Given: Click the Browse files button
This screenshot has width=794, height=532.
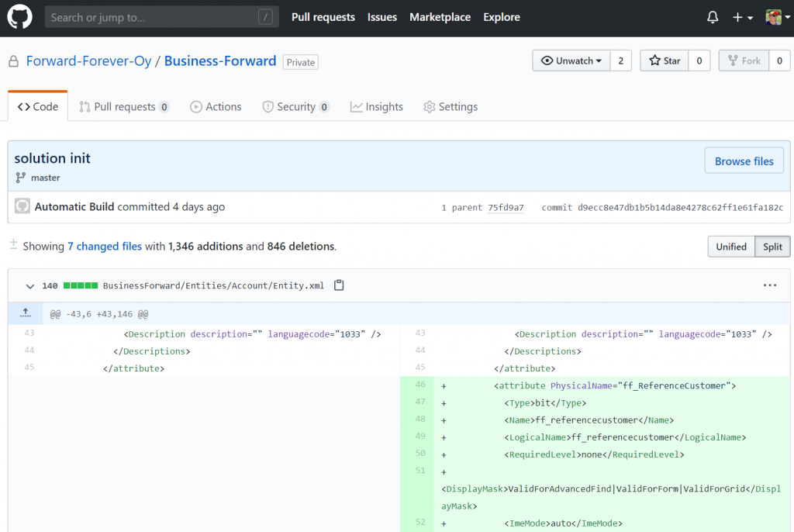Looking at the screenshot, I should (744, 161).
